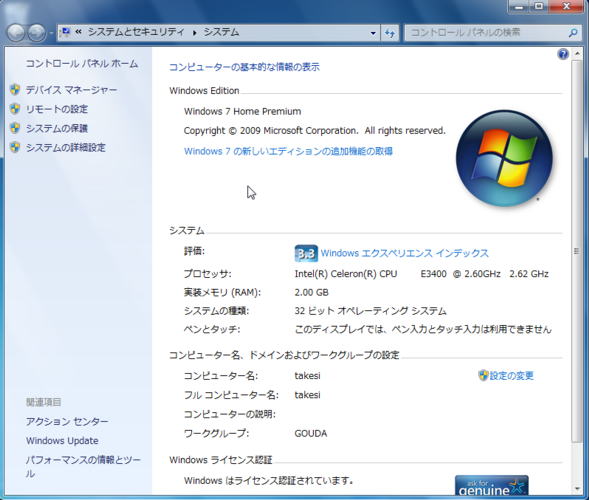Open パフォーマンスの情報とツール link
This screenshot has height=500, width=589.
coord(83,467)
